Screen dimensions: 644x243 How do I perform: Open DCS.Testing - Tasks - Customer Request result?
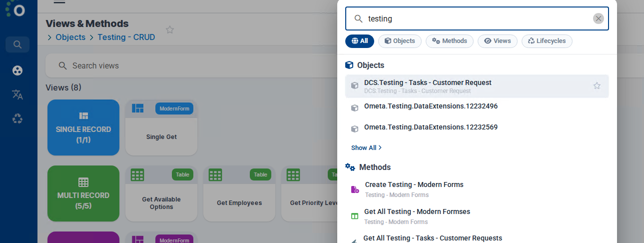click(477, 86)
